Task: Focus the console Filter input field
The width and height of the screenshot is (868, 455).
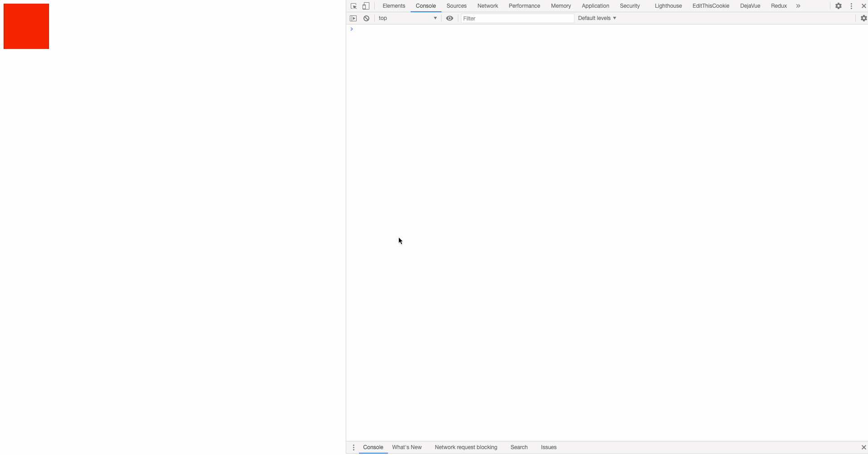Action: [x=517, y=18]
